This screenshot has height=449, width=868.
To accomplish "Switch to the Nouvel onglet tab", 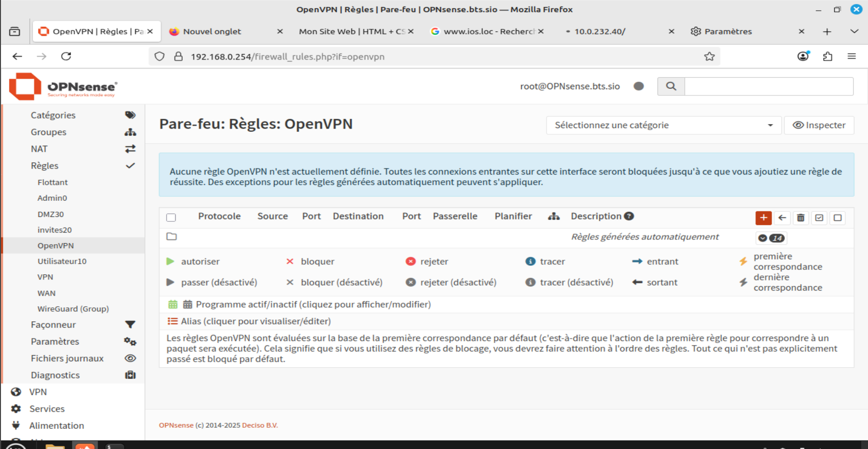I will click(x=226, y=31).
